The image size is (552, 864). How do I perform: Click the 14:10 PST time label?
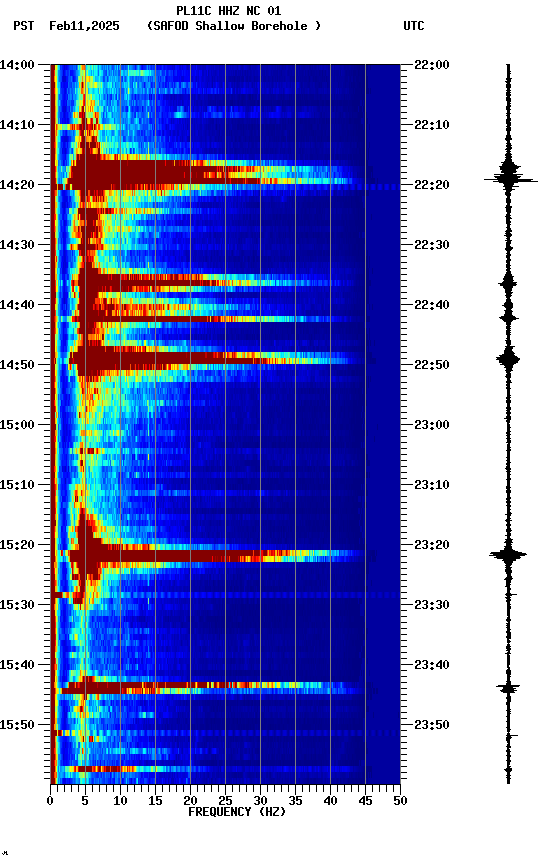[x=17, y=125]
